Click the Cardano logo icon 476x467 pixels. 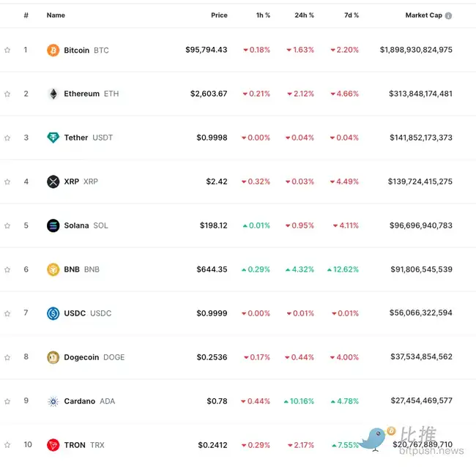point(53,401)
